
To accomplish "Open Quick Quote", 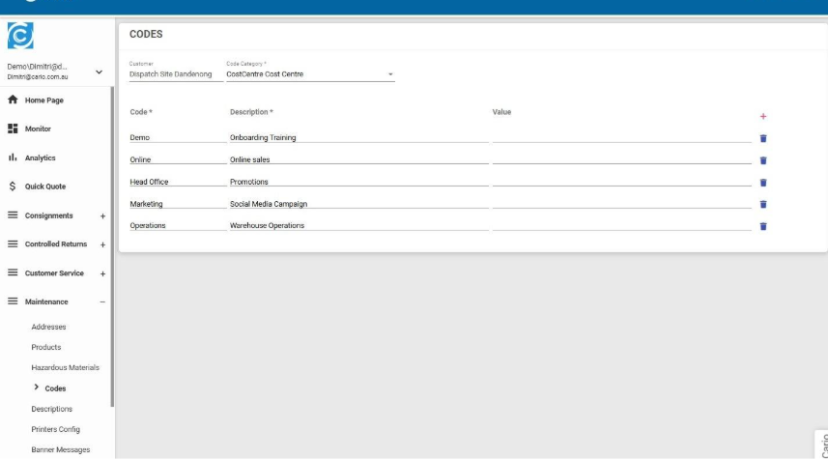I will (44, 187).
